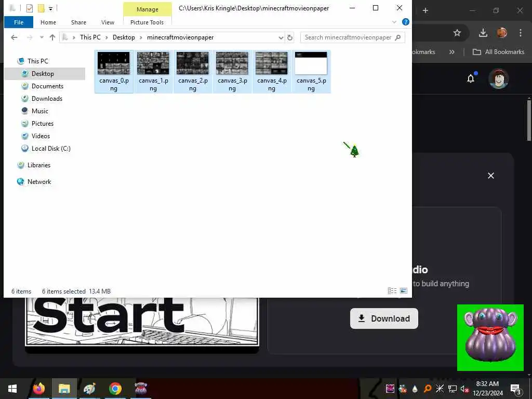Viewport: 532px width, 399px height.
Task: Open the View ribbon tab
Action: (x=108, y=22)
